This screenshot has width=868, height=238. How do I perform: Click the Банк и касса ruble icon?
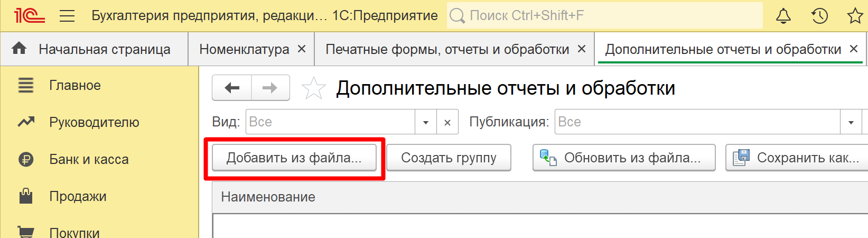26,159
